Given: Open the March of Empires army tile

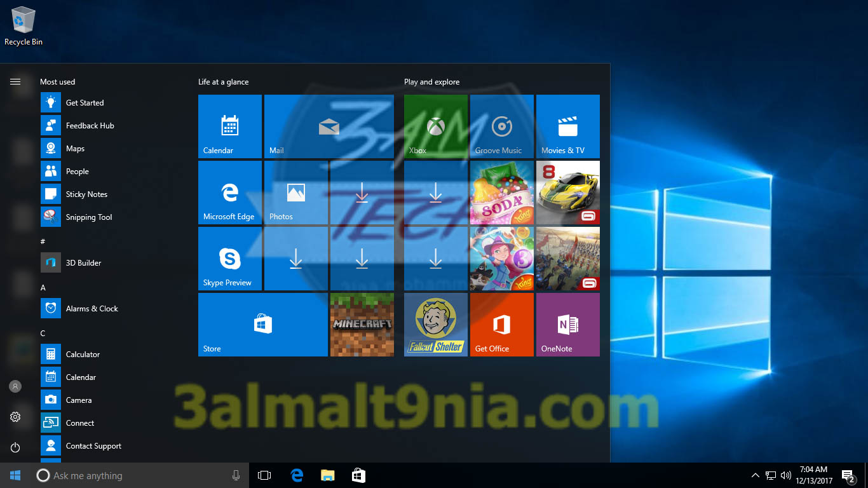Looking at the screenshot, I should click(x=568, y=259).
